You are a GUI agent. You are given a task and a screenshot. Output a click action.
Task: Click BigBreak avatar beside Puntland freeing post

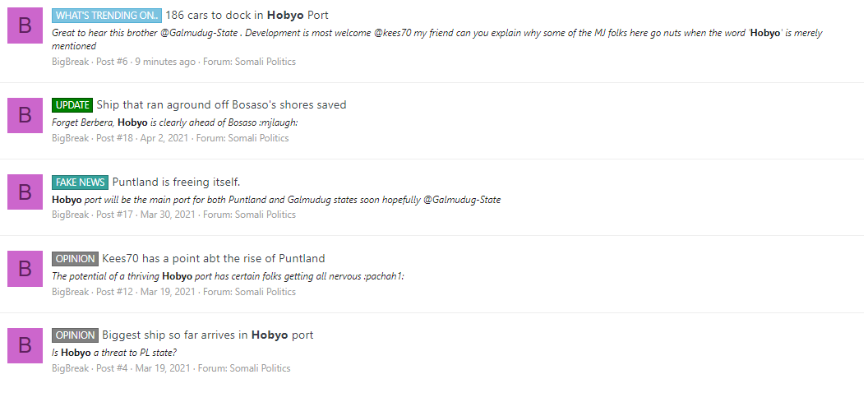25,192
